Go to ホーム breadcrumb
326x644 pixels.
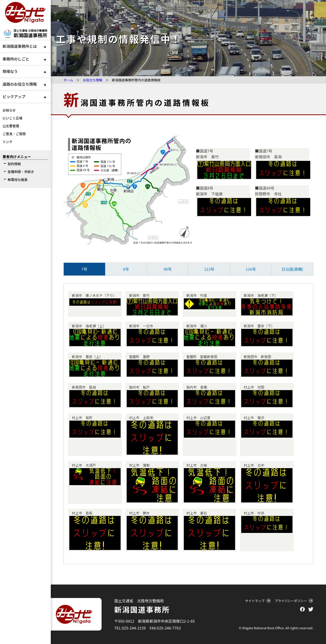coord(68,80)
